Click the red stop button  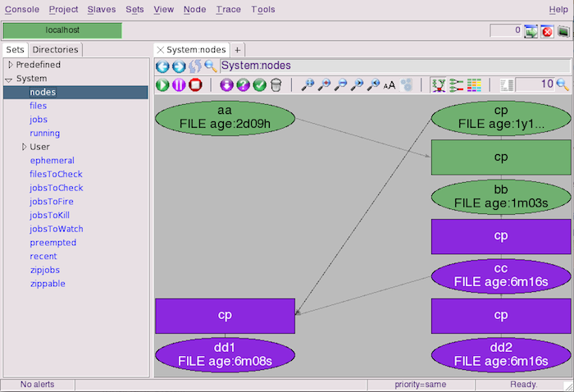[x=195, y=85]
